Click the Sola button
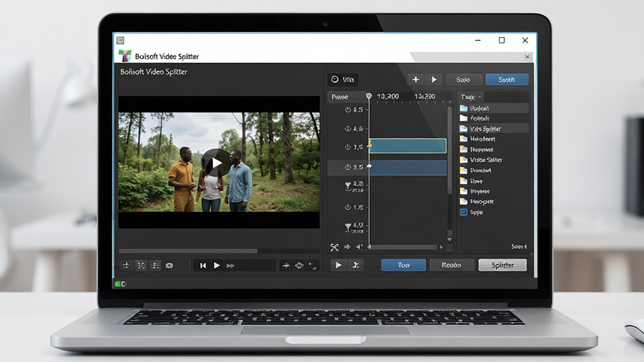This screenshot has width=644, height=362. (x=463, y=80)
